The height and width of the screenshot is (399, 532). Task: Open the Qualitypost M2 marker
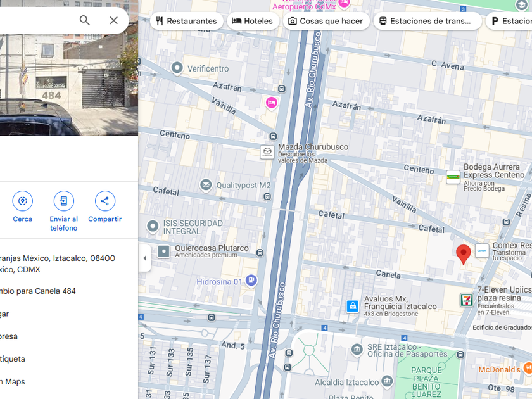(206, 185)
